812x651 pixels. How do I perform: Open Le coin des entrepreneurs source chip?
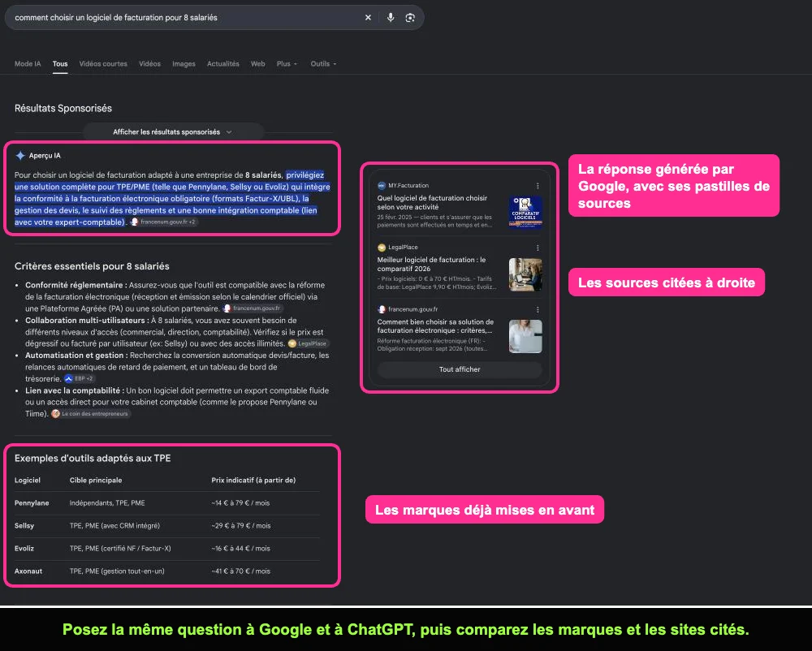point(91,414)
